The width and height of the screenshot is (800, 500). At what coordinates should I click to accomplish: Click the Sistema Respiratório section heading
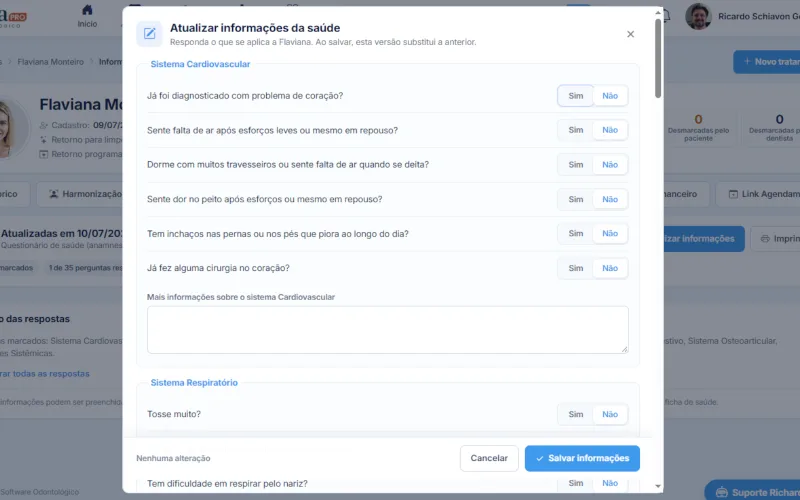point(194,383)
